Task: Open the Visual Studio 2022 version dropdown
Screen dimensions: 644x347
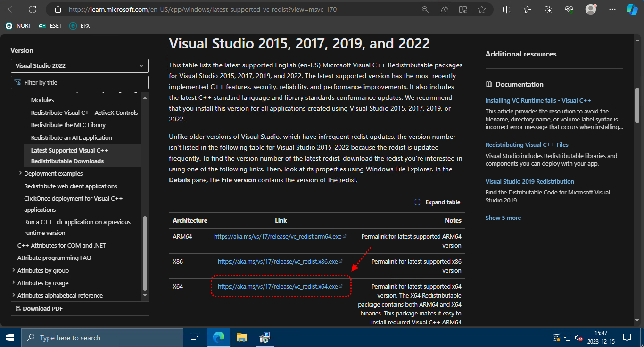Action: (79, 65)
